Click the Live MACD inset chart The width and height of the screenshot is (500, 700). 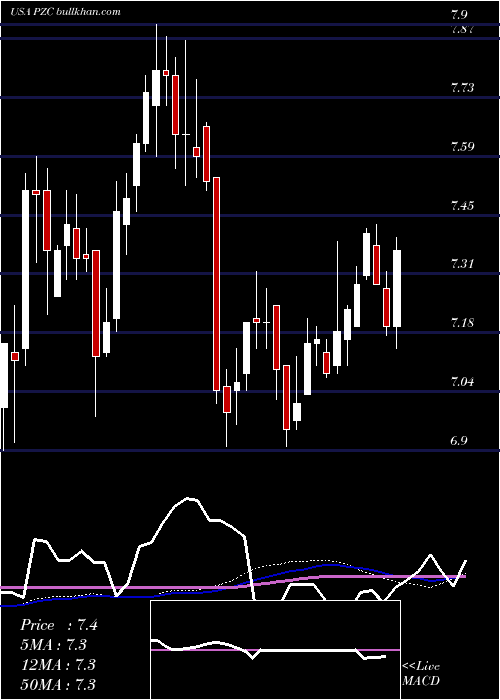tap(275, 650)
